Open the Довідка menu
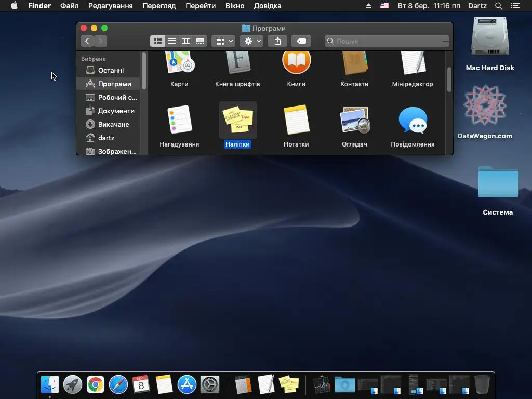Viewport: 532px width, 399px height. pos(268,6)
